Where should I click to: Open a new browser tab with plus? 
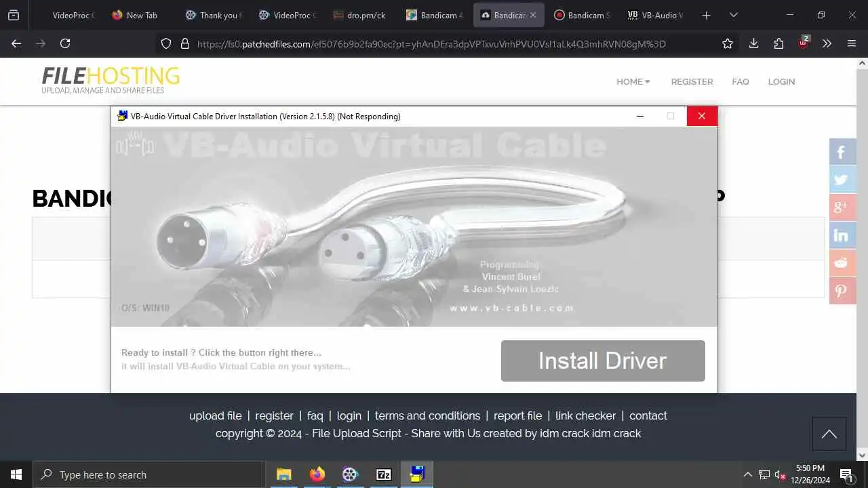click(706, 15)
